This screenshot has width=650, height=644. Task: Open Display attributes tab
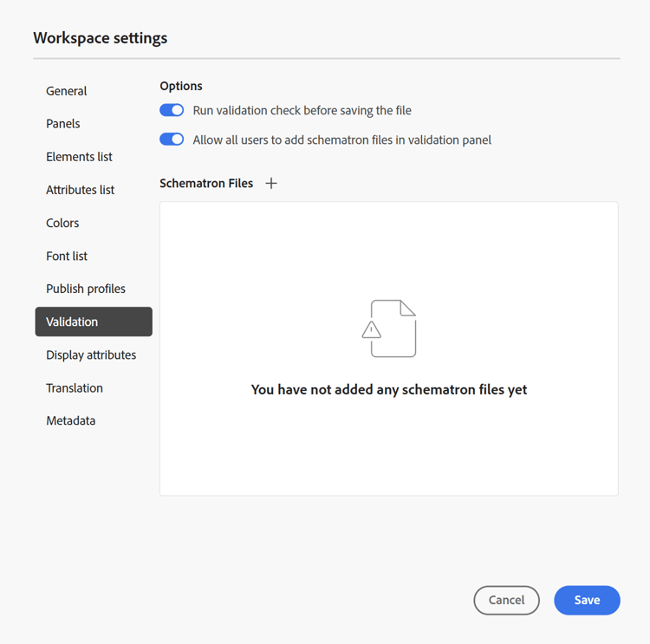pyautogui.click(x=91, y=355)
